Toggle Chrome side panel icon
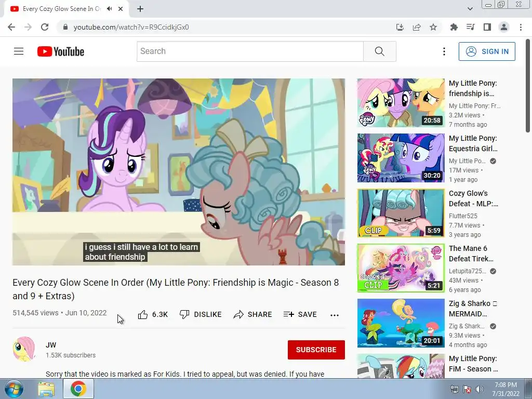The width and height of the screenshot is (532, 399). [x=487, y=27]
